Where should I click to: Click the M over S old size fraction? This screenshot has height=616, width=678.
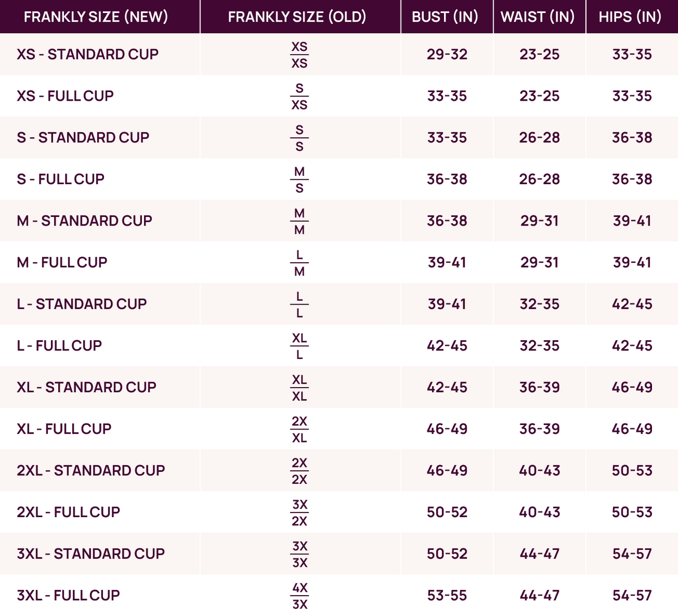(x=299, y=179)
